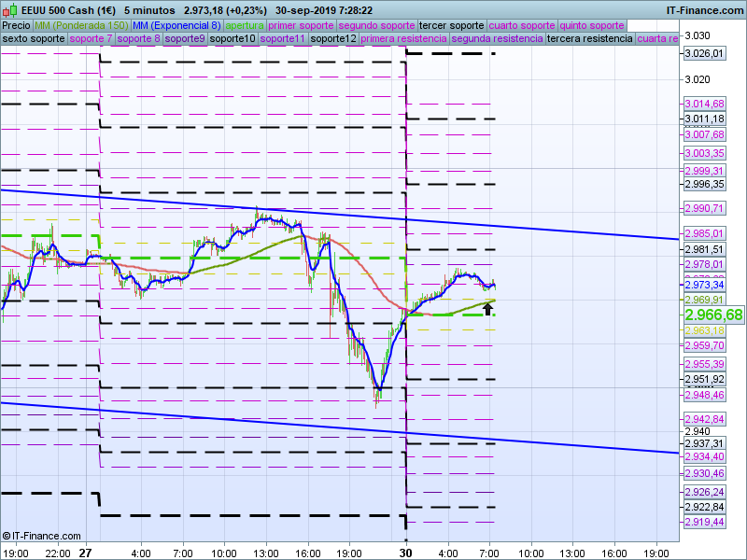Click the black up arrow marker on chart
The height and width of the screenshot is (560, 747).
pos(487,309)
